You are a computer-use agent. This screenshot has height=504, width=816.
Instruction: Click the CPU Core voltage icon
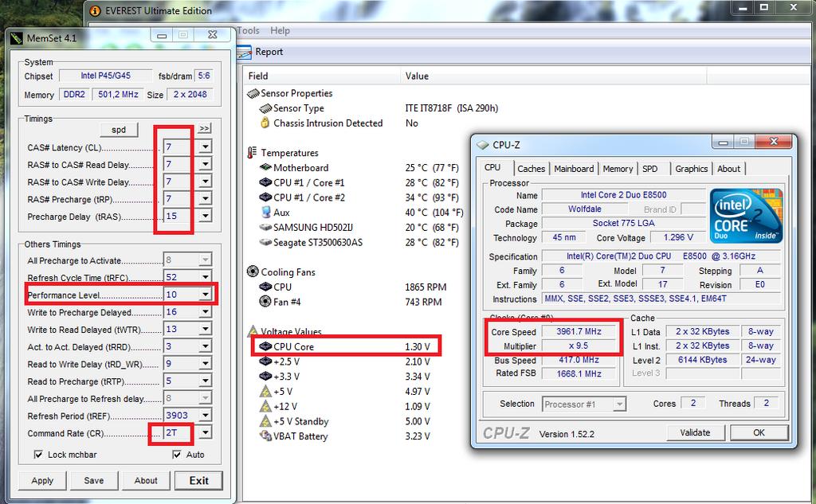point(265,346)
